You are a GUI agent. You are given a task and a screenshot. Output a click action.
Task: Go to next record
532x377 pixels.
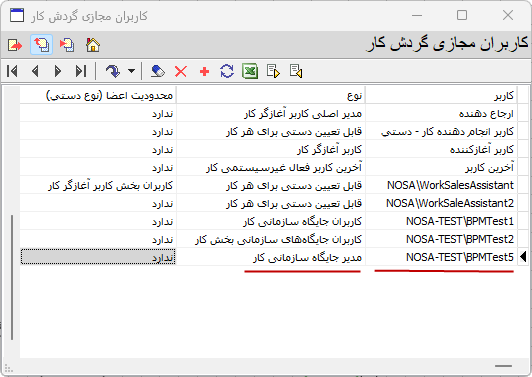(58, 71)
